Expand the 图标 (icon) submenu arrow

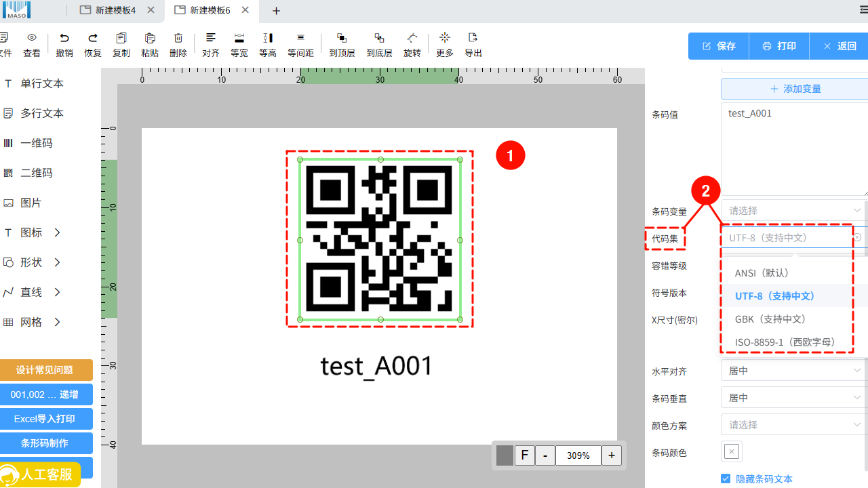pyautogui.click(x=58, y=232)
